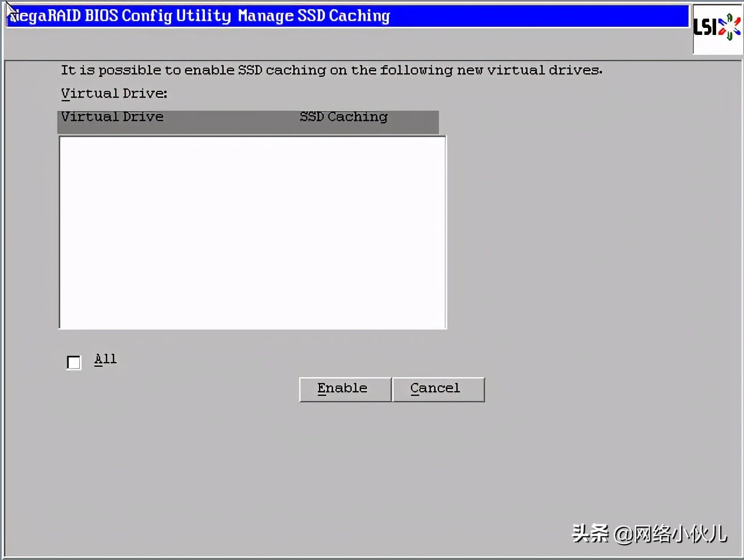Select the 'Virtual Drive' column header
Screen dimensions: 744x560
112,117
